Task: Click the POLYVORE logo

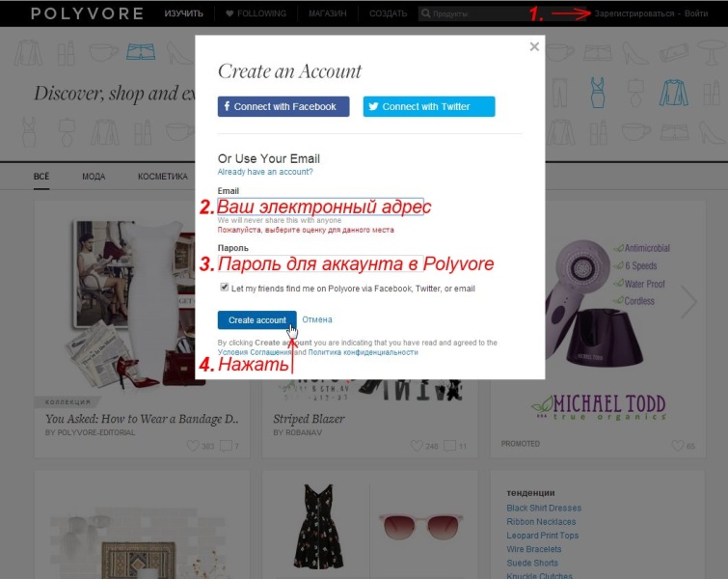Action: tap(88, 14)
